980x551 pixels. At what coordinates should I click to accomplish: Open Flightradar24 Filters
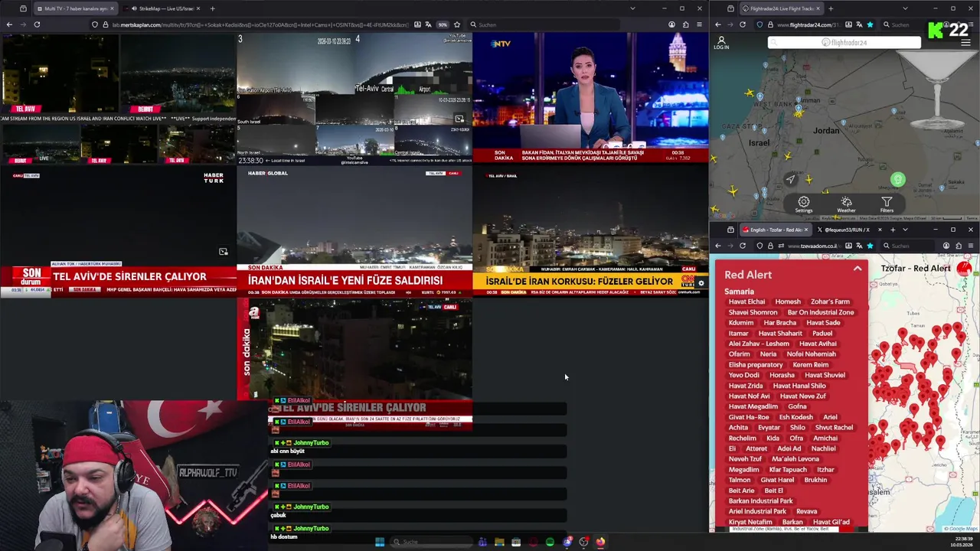click(x=887, y=205)
